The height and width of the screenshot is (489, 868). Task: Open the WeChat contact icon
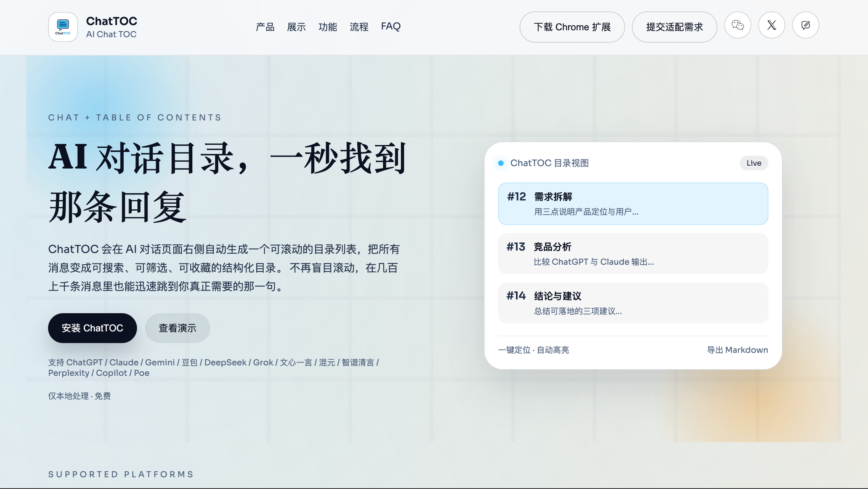[x=737, y=25]
